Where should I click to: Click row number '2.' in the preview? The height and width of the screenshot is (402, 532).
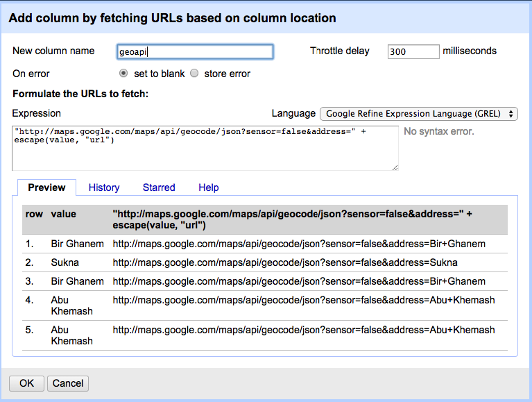(x=30, y=262)
